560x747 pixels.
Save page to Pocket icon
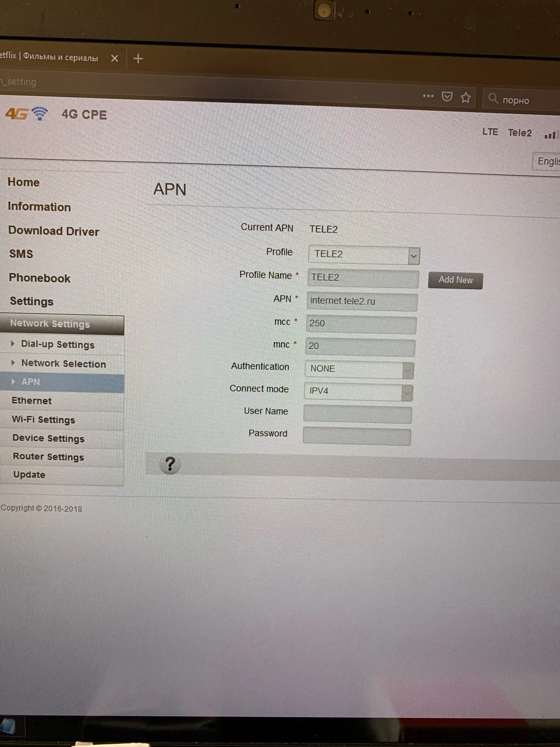[447, 97]
